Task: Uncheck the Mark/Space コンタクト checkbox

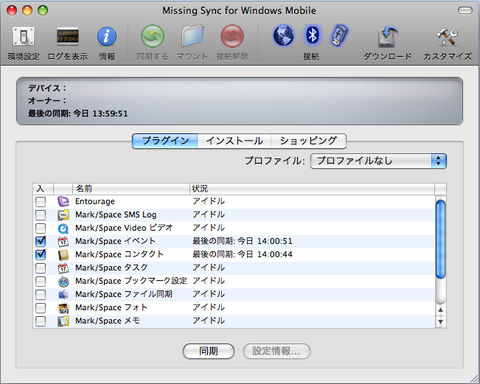Action: pos(41,255)
